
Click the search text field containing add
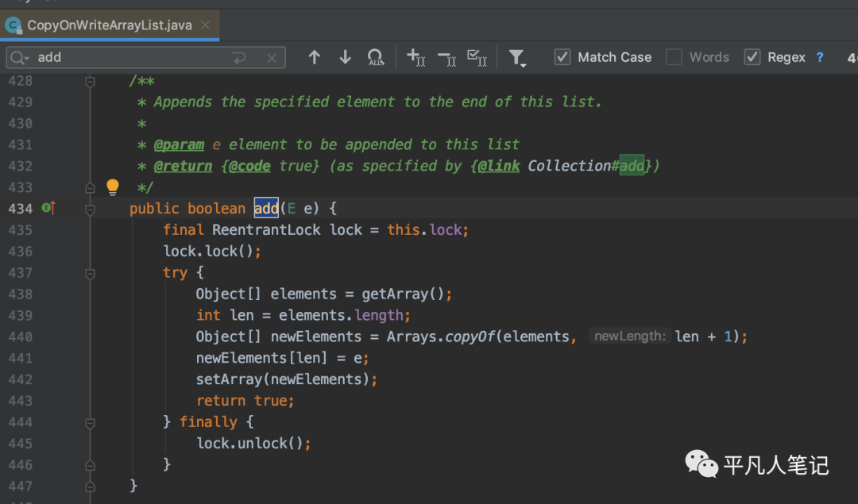click(127, 58)
